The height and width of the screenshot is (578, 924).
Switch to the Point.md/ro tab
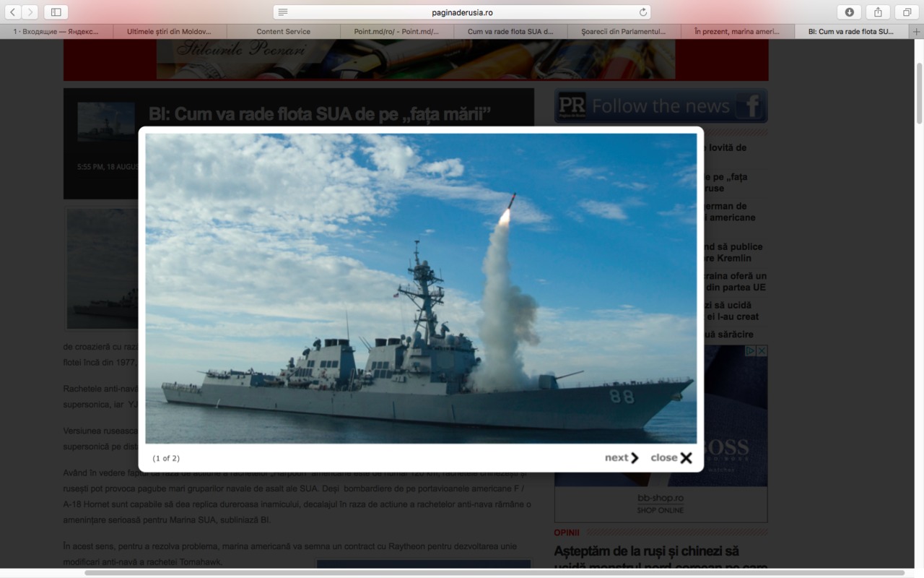click(x=397, y=32)
